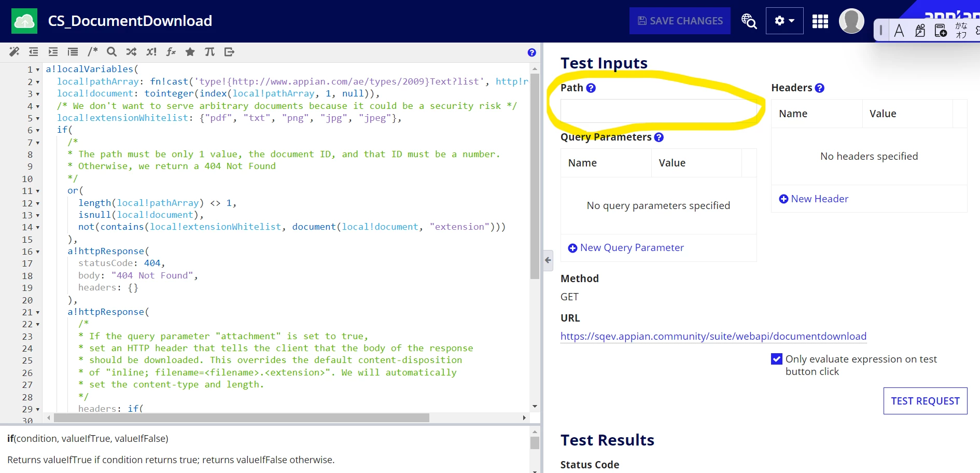Click the SAVE CHANGES button
The height and width of the screenshot is (473, 980).
pos(680,21)
